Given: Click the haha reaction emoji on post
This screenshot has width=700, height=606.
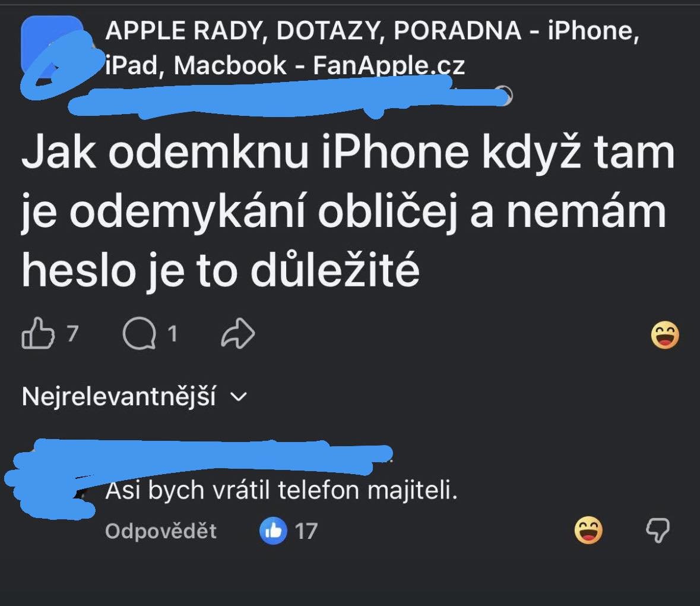Looking at the screenshot, I should pyautogui.click(x=665, y=334).
